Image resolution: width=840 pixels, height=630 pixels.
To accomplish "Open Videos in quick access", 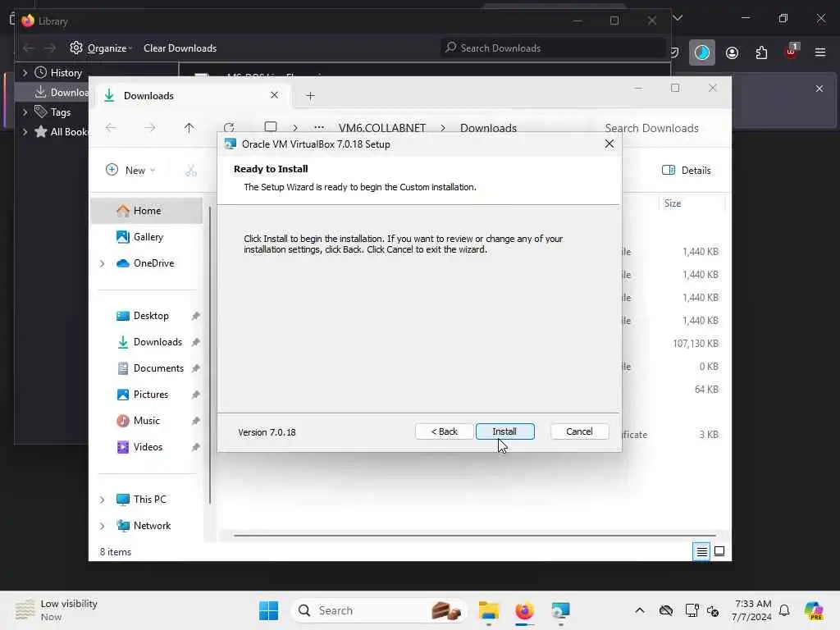I will click(148, 447).
